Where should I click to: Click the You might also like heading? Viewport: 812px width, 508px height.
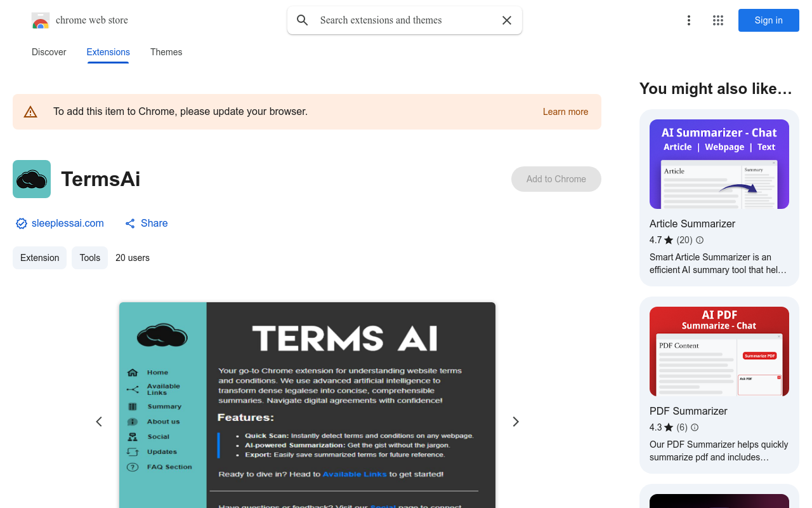716,89
